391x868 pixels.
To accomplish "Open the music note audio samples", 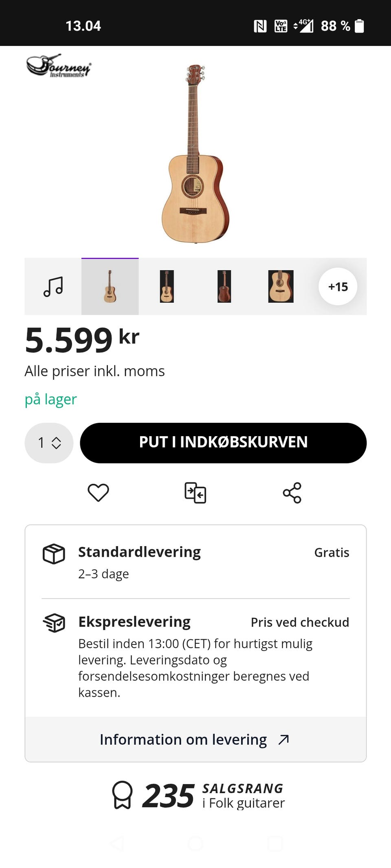I will 53,286.
